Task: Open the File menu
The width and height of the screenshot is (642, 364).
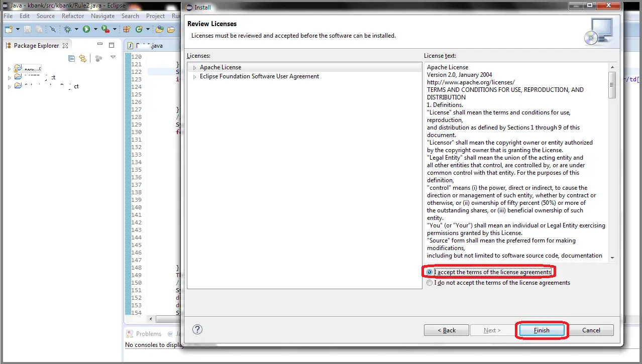Action: click(x=8, y=16)
